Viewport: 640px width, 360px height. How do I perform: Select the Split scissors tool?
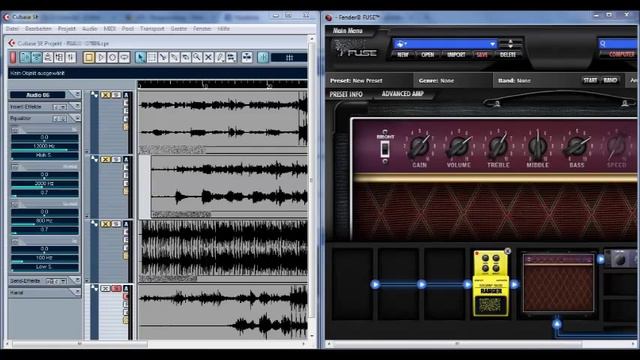(x=163, y=58)
